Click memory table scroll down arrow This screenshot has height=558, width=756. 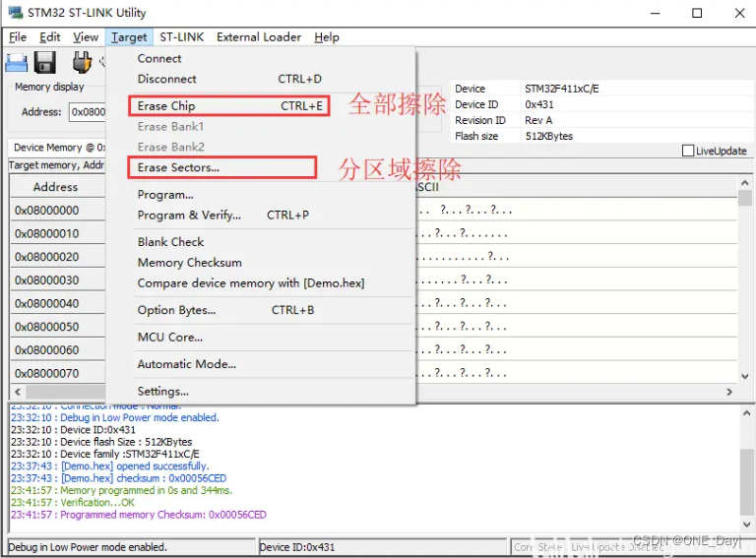pyautogui.click(x=745, y=376)
